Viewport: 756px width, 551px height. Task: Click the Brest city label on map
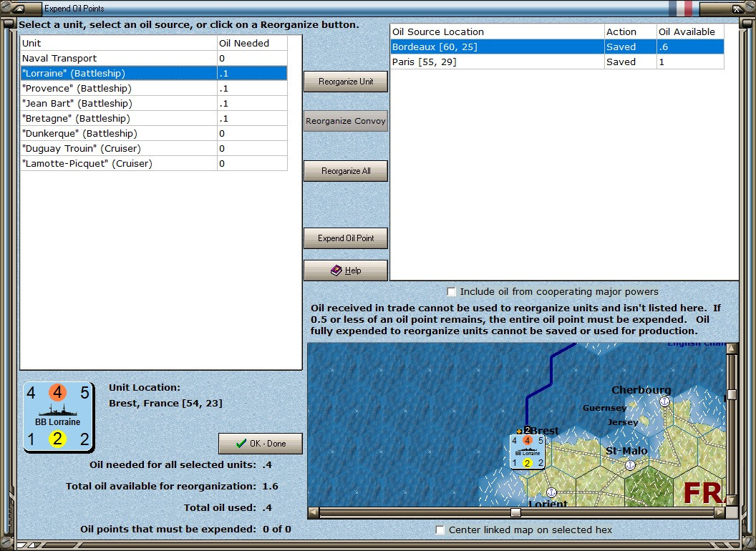pyautogui.click(x=545, y=431)
